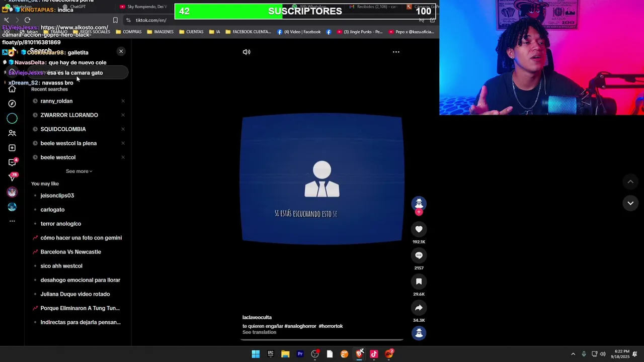Select trending Barcelona Vs Newcastle
Image resolution: width=644 pixels, height=362 pixels.
pyautogui.click(x=70, y=252)
